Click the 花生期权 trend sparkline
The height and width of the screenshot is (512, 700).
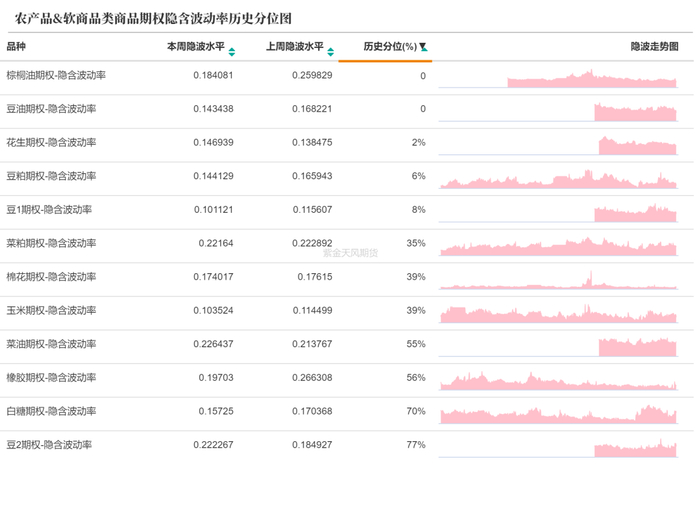[637, 145]
